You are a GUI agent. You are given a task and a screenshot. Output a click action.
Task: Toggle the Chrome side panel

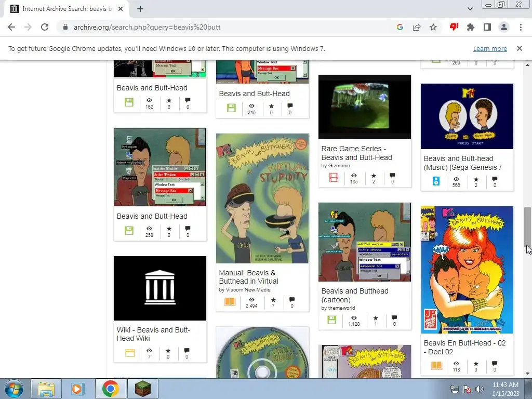tap(487, 27)
